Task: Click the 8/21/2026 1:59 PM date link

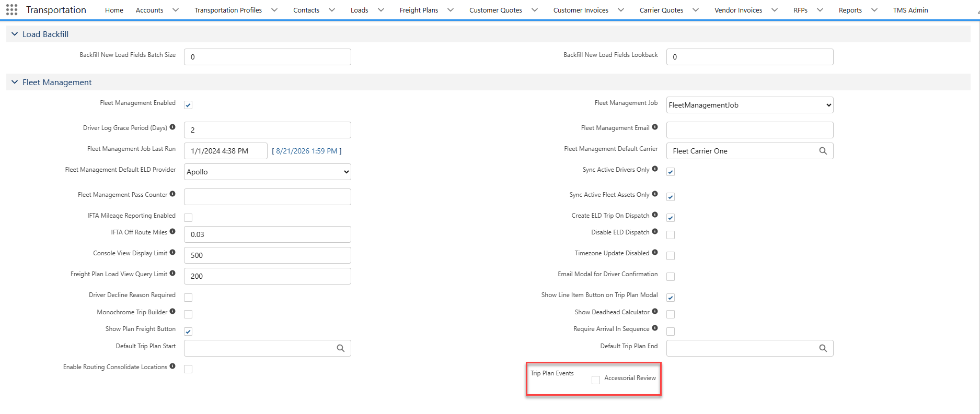Action: [307, 151]
